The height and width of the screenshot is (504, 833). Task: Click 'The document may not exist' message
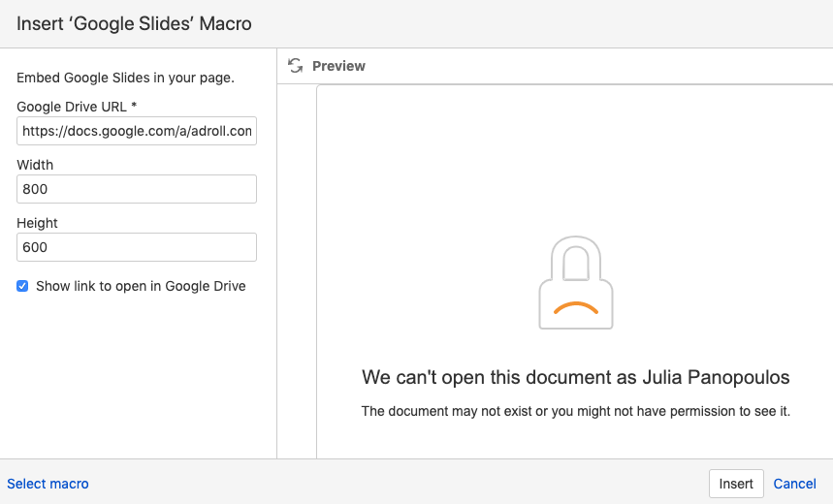pos(575,411)
